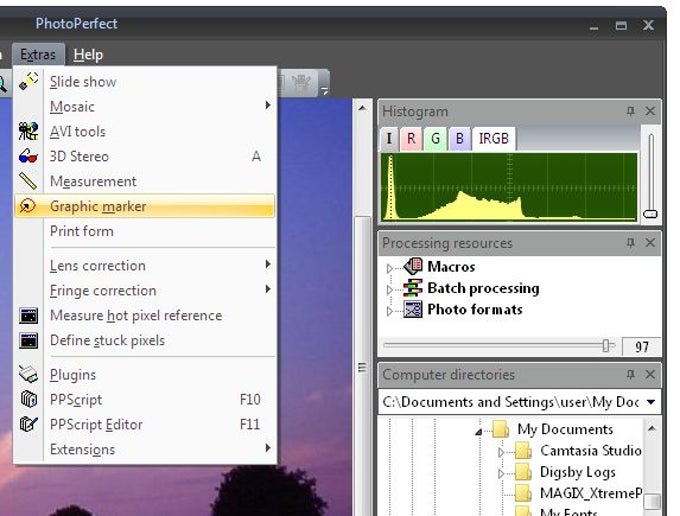Pin the Computer directories panel
The width and height of the screenshot is (680, 516).
pyautogui.click(x=631, y=374)
